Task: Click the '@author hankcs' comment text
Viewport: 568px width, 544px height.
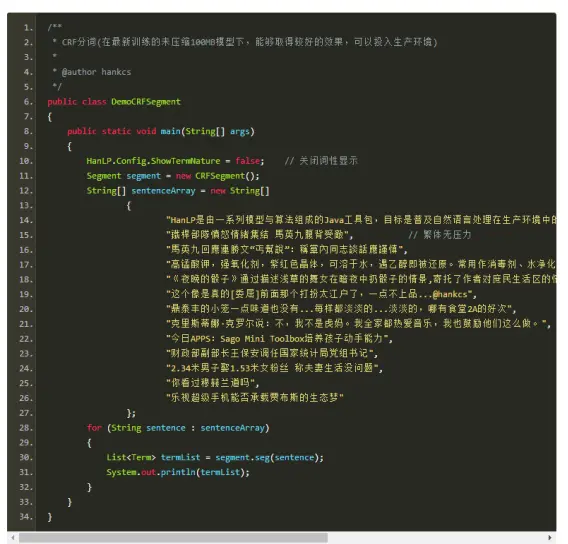Action: pyautogui.click(x=96, y=72)
